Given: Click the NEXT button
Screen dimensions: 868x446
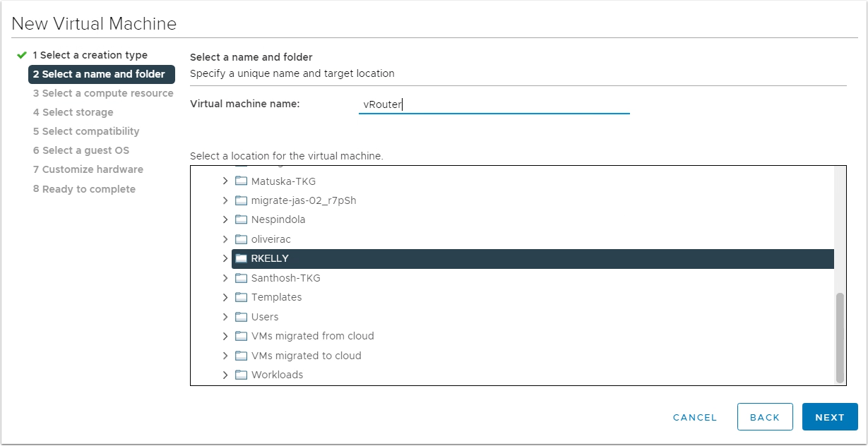Looking at the screenshot, I should click(x=830, y=417).
